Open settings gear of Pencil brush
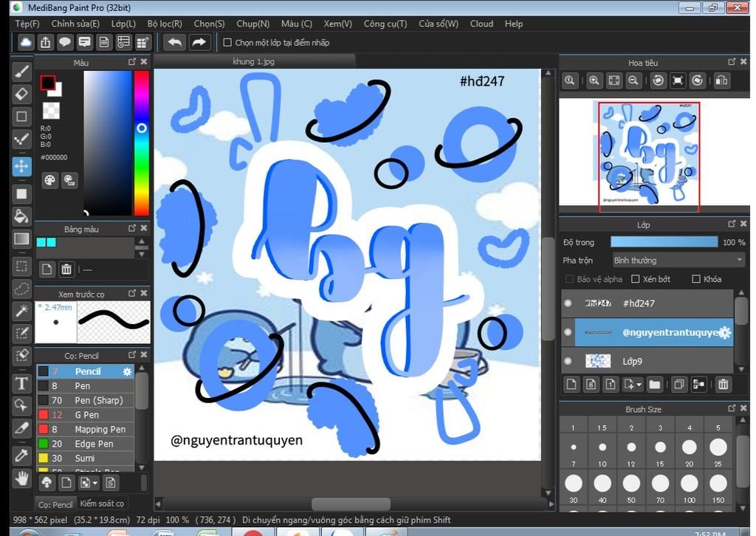The width and height of the screenshot is (756, 536). 127,371
